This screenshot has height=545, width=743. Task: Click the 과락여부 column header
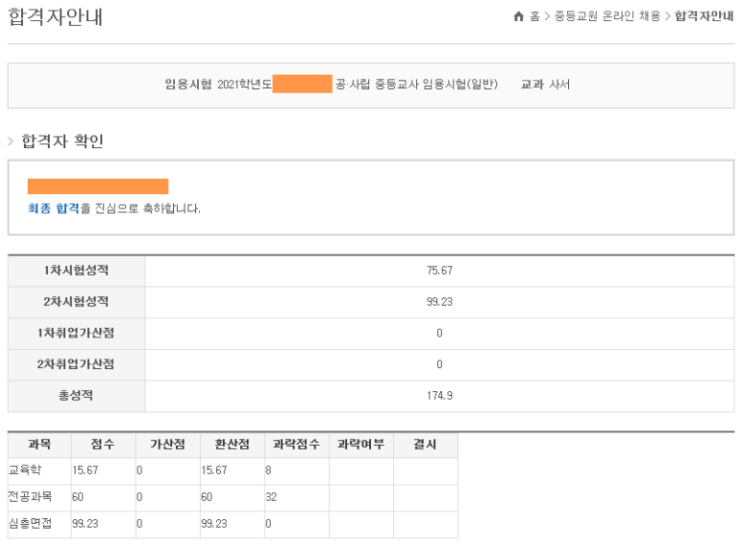point(361,444)
